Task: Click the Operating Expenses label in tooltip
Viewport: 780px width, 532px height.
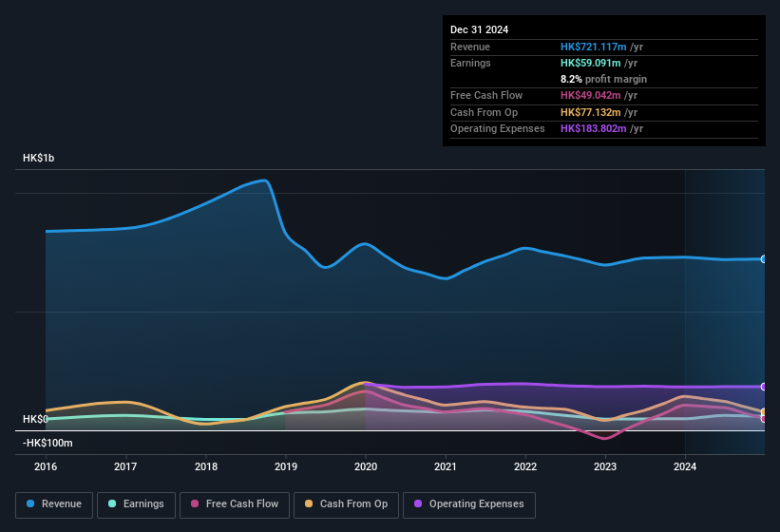Action: pos(498,128)
